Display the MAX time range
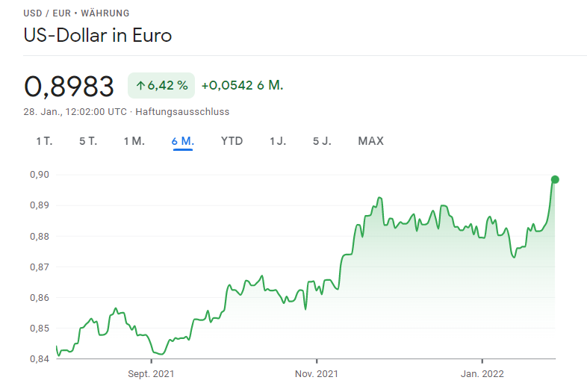Image resolution: width=587 pixels, height=392 pixels. coord(370,141)
